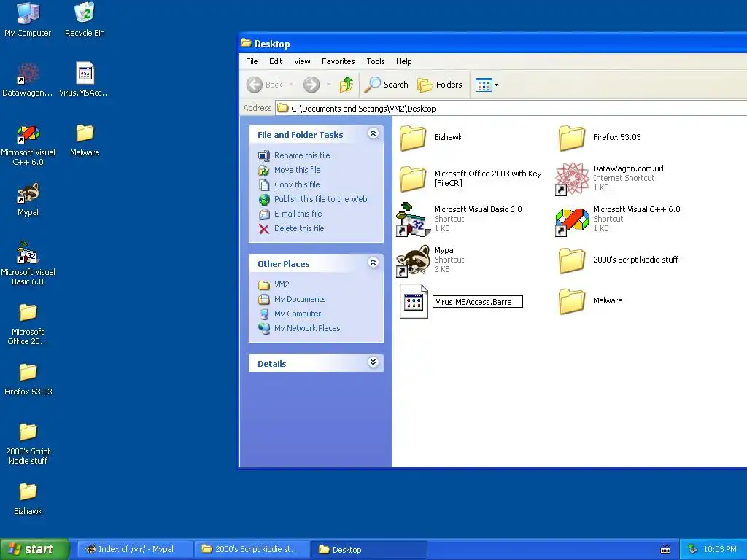Viewport: 747px width, 560px height.
Task: Select DataWagon.com.url Internet Shortcut in Explorer
Action: 610,178
